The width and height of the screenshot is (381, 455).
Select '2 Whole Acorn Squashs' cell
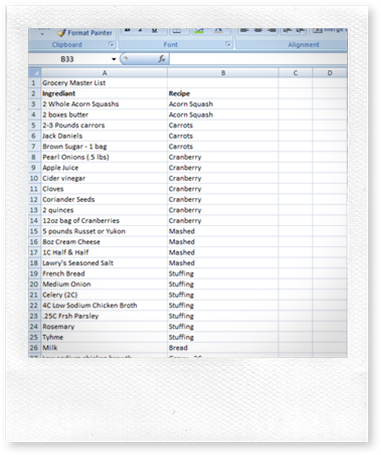pyautogui.click(x=104, y=104)
